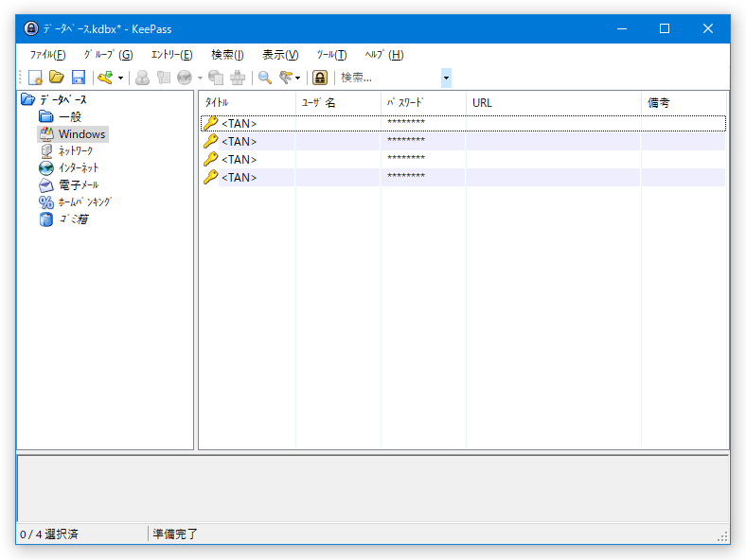Open the Add entry dropdown arrow

[x=120, y=78]
